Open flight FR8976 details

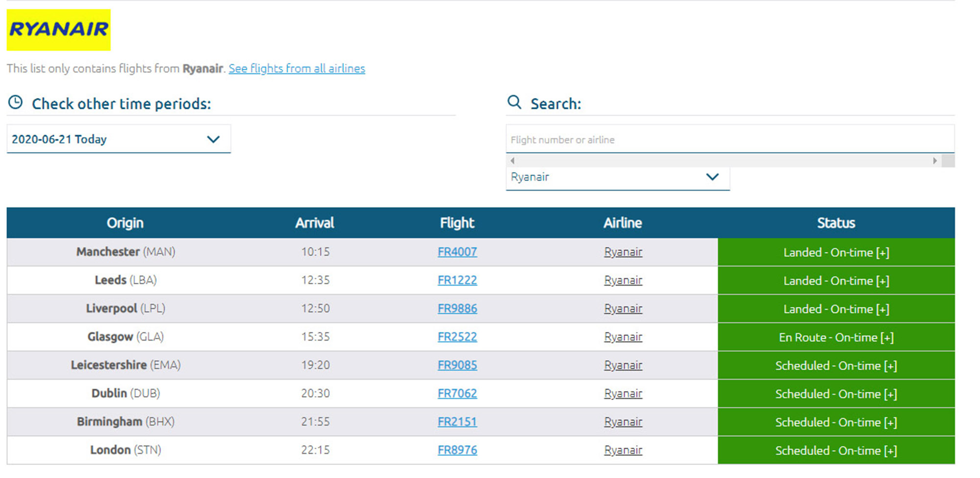[457, 450]
